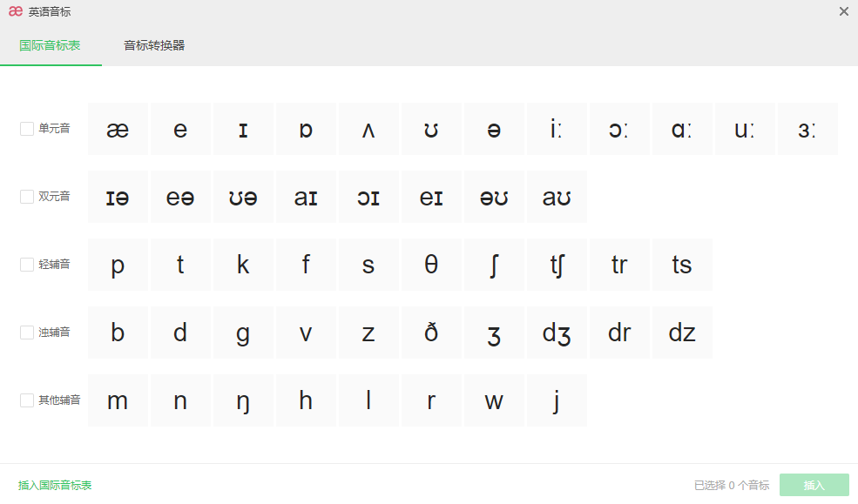Click the 插入国际音标表 link

(x=55, y=485)
